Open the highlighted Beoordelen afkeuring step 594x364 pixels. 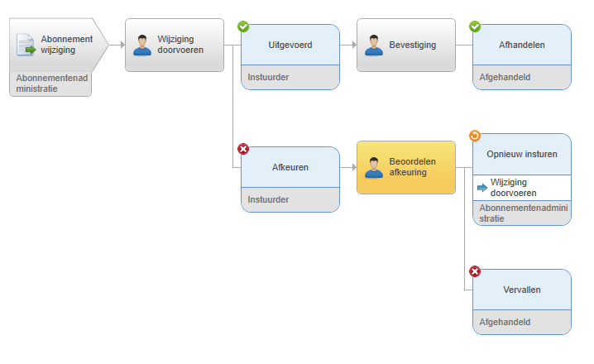pyautogui.click(x=406, y=167)
